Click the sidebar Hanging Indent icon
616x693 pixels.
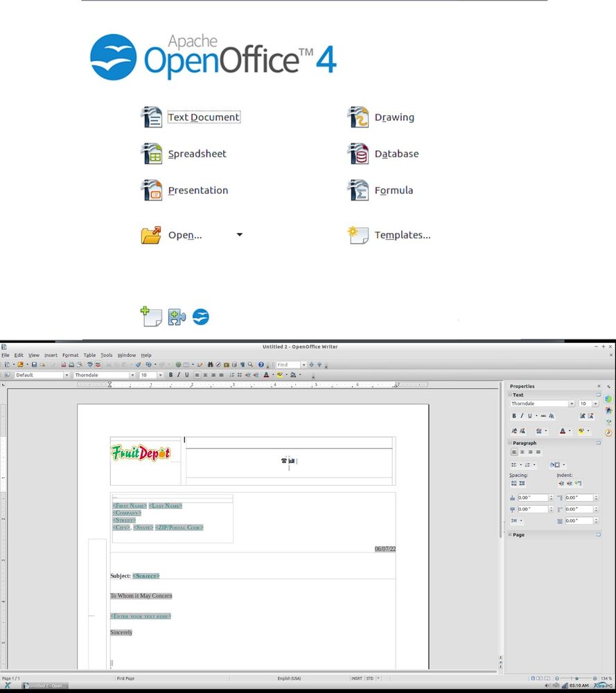[578, 484]
